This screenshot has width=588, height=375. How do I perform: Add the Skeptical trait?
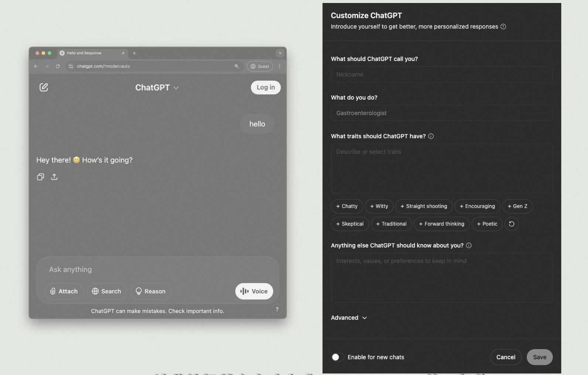tap(350, 224)
